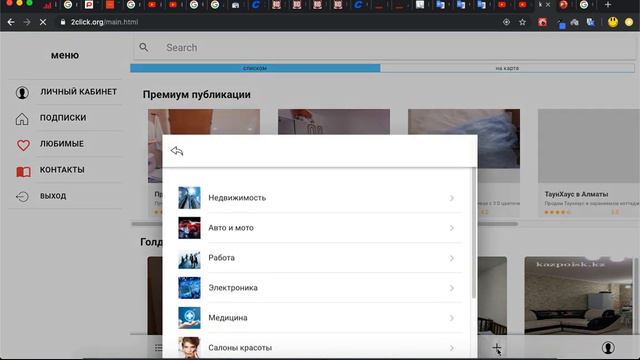Click the location target icon in address bar
The width and height of the screenshot is (640, 360).
[506, 22]
